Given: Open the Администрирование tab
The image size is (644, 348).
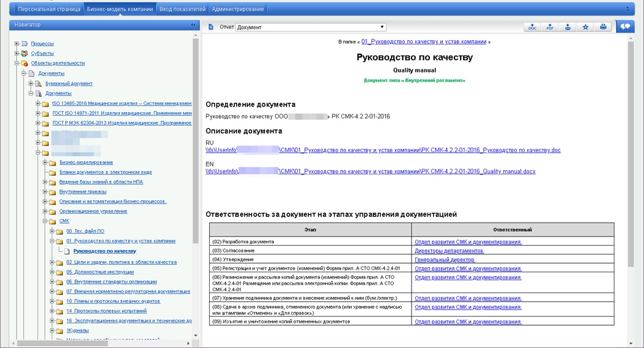Looking at the screenshot, I should (x=237, y=9).
